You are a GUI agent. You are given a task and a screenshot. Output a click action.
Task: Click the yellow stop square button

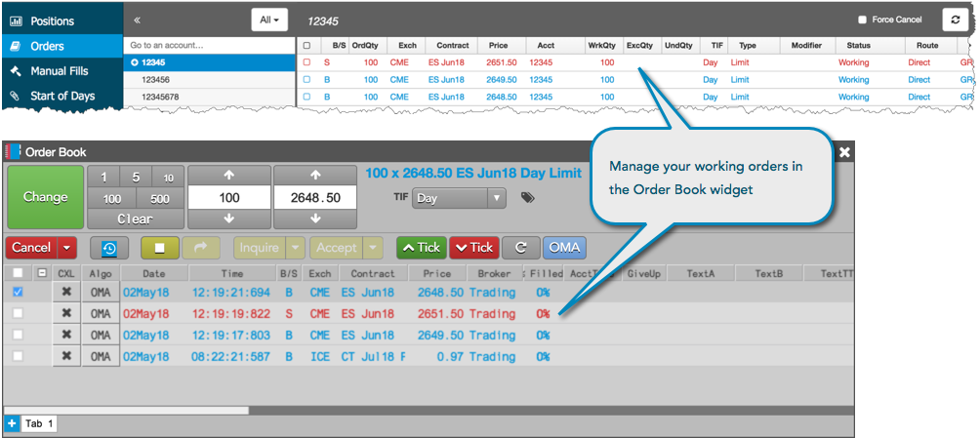[160, 248]
